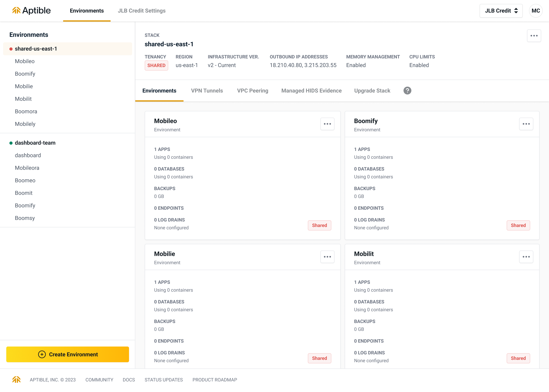This screenshot has width=549, height=392.
Task: Click the MC user avatar
Action: (535, 11)
